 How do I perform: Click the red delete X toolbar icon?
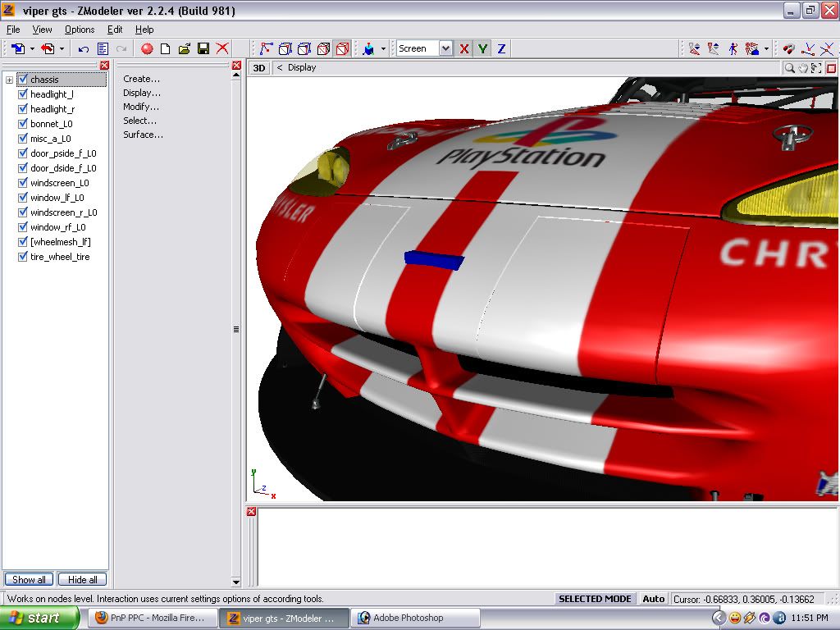click(x=221, y=49)
